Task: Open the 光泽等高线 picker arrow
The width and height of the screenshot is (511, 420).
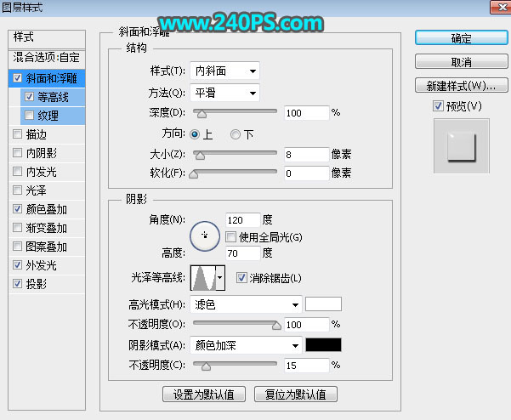Action: pyautogui.click(x=220, y=278)
